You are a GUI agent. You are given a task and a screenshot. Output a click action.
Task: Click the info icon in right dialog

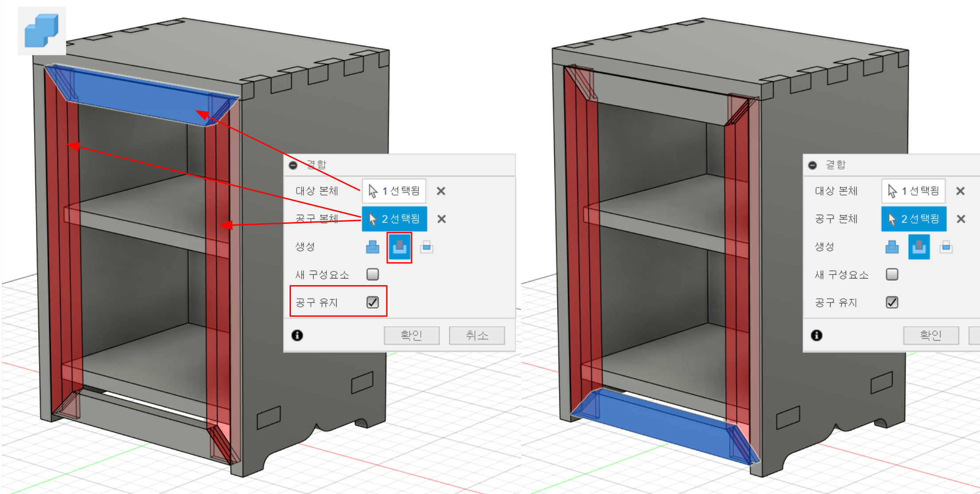click(x=816, y=335)
